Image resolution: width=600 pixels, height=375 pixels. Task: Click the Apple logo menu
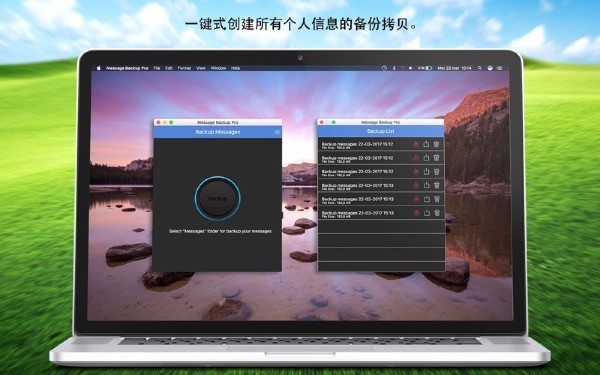coord(99,68)
